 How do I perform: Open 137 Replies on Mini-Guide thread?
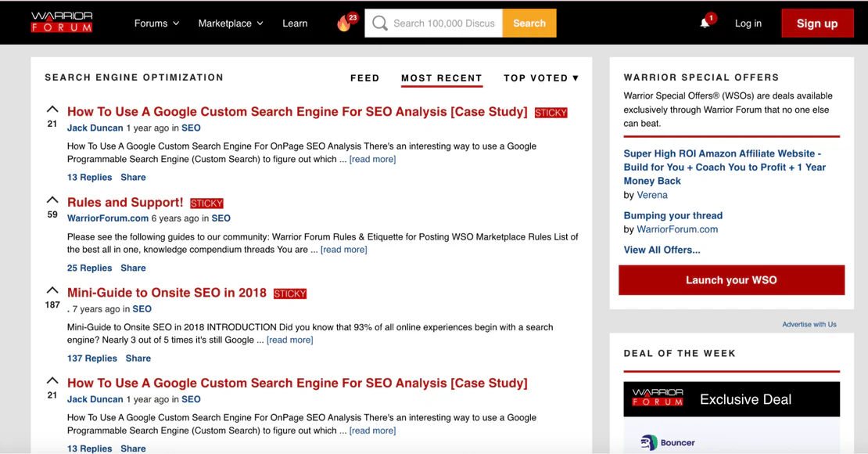92,359
